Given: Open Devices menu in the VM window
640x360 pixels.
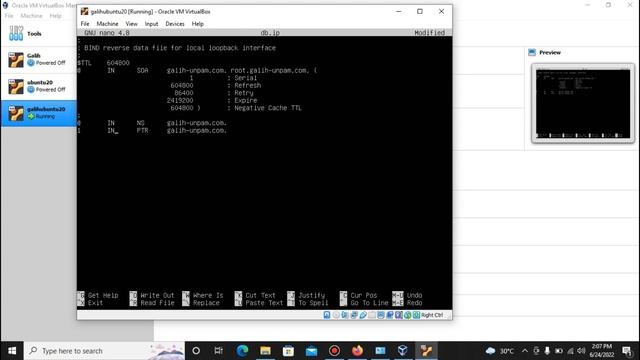Looking at the screenshot, I should (175, 24).
